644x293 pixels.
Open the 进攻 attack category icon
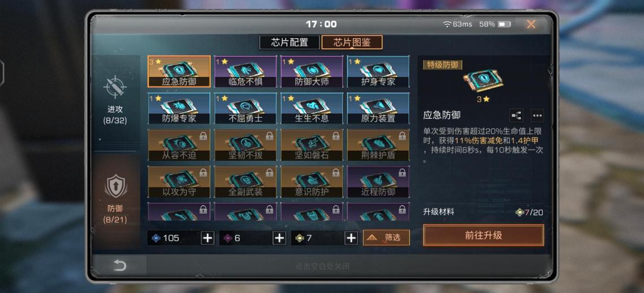115,87
